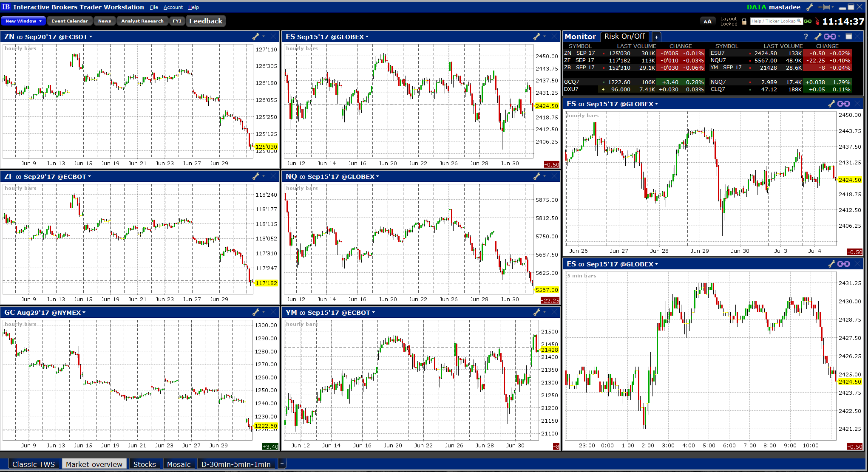Click the Help / Ticker Lookup field
Screen dimensions: 868x472
(776, 21)
